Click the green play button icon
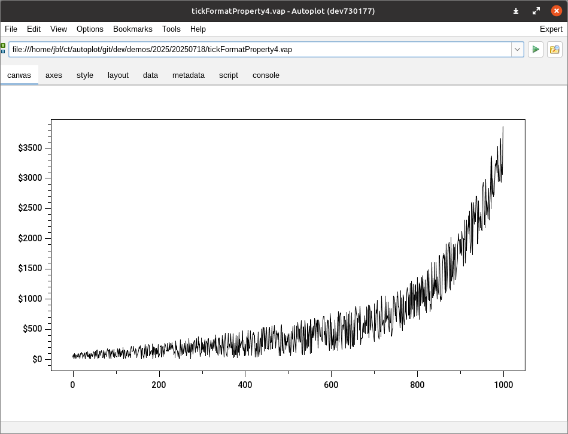 (x=535, y=49)
